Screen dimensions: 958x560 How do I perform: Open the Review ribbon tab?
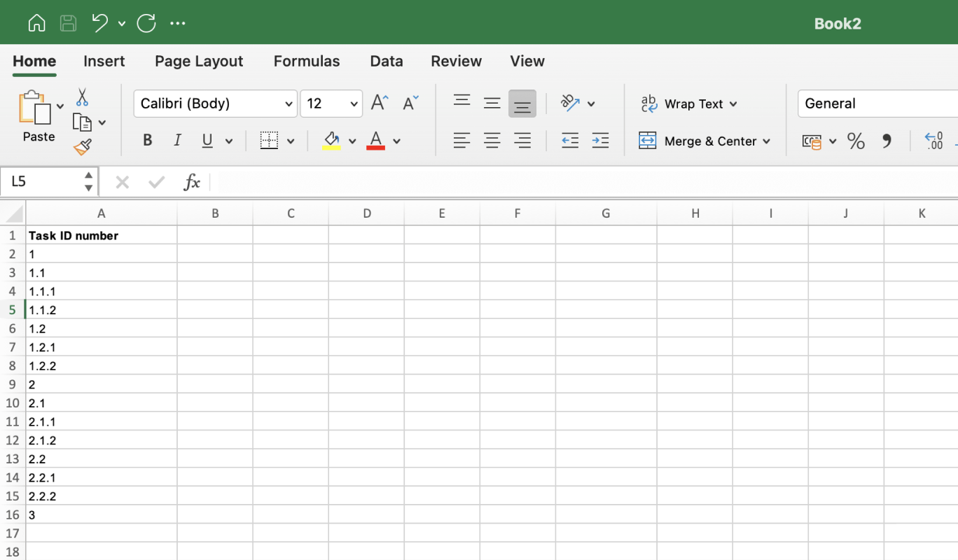point(456,62)
